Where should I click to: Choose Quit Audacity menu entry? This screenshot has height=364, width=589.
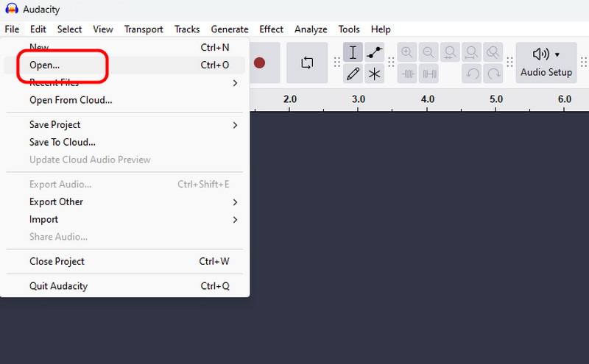tap(124, 286)
